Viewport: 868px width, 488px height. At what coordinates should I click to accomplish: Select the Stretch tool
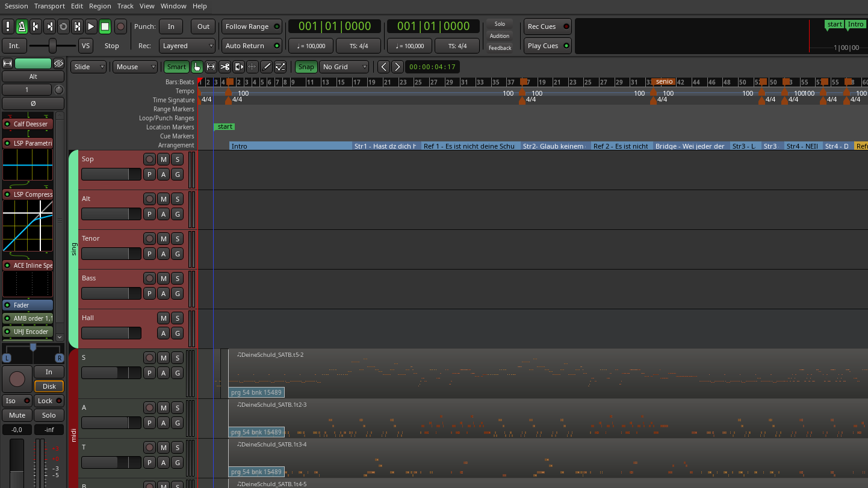pyautogui.click(x=252, y=67)
